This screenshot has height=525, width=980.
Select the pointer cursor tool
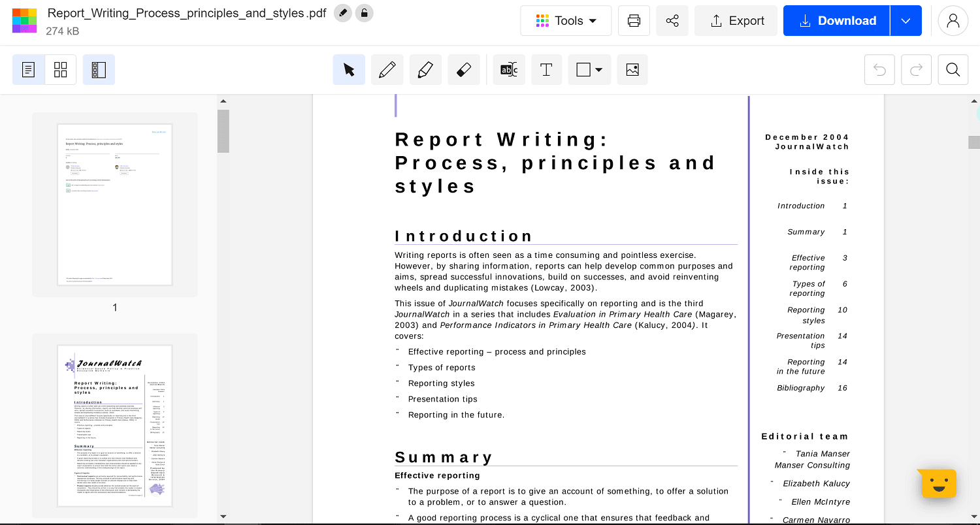coord(349,70)
